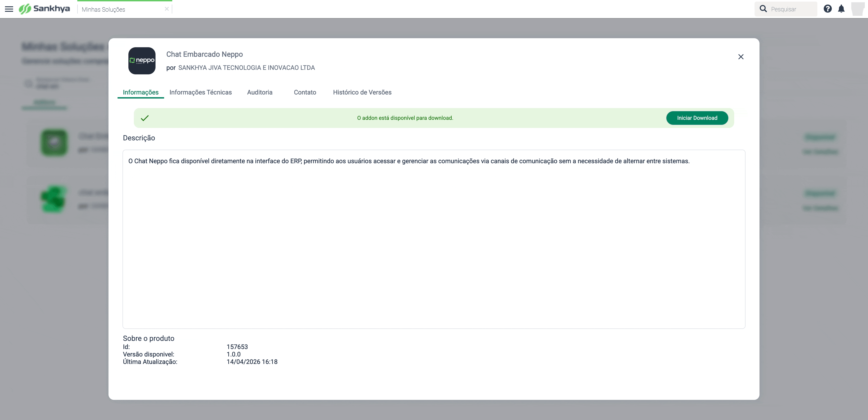Open the Histórico de Versões tab
The image size is (868, 420).
(362, 92)
